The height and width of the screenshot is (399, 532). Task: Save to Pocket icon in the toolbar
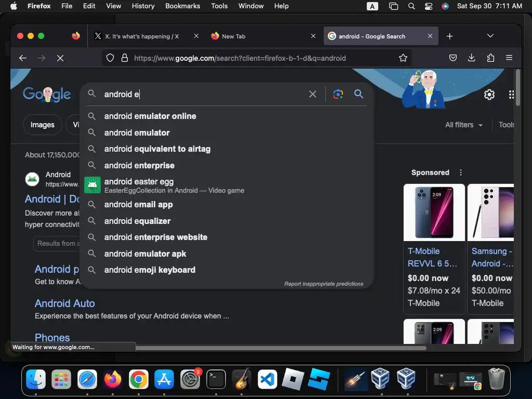453,58
